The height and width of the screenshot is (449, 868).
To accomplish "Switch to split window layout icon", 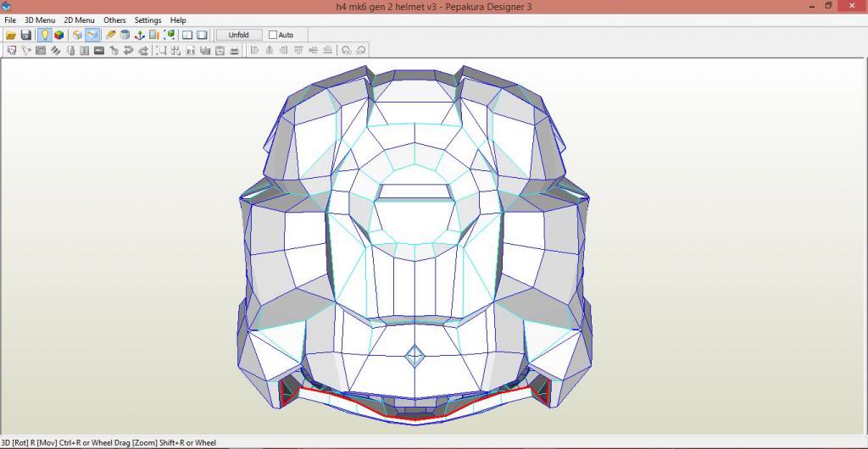I will coord(187,35).
